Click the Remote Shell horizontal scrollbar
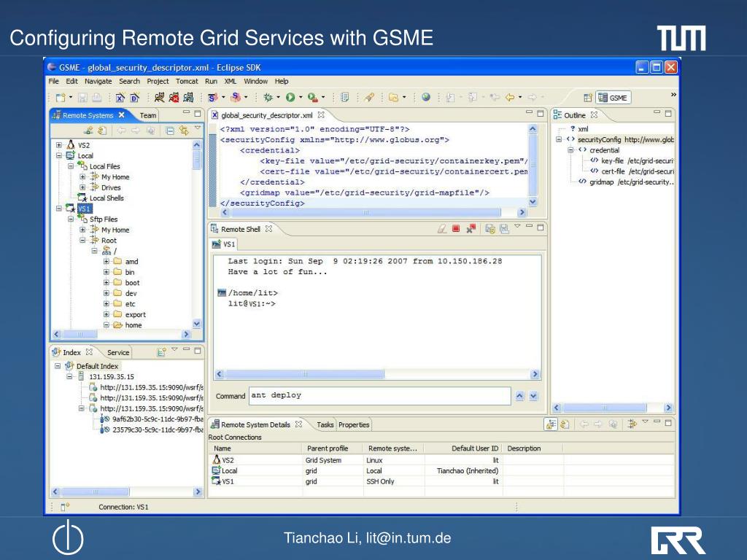This screenshot has height=560, width=747. pyautogui.click(x=377, y=374)
